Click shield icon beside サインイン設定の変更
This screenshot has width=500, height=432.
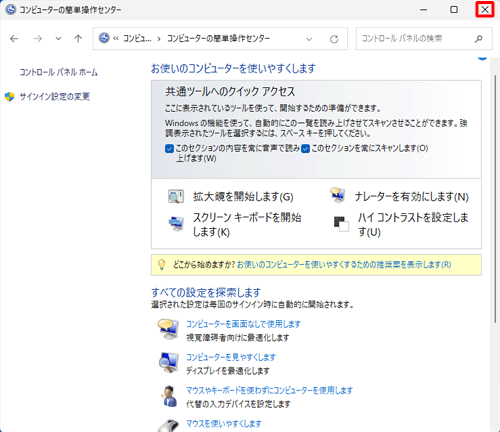(10, 97)
